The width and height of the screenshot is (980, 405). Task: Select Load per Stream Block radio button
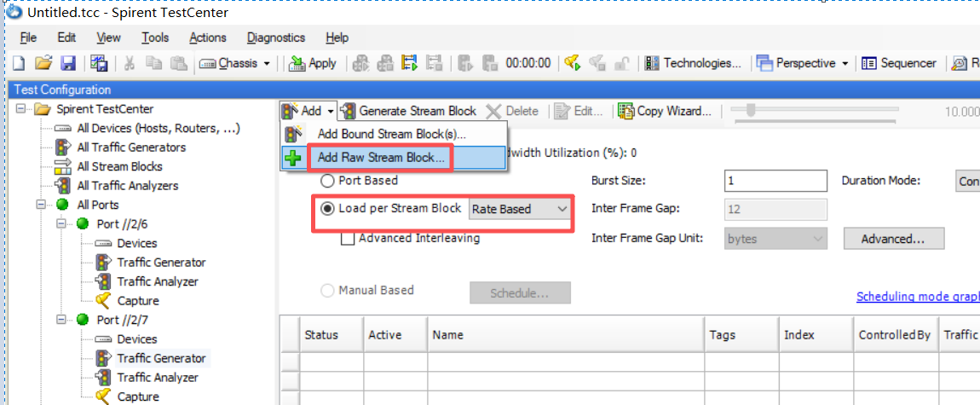(x=327, y=209)
